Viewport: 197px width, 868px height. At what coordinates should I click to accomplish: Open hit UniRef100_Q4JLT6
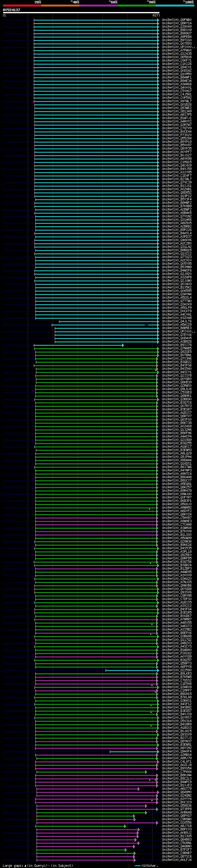click(176, 321)
